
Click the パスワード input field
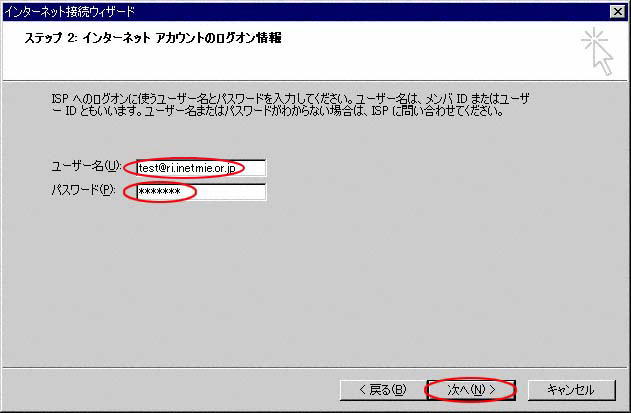point(201,192)
